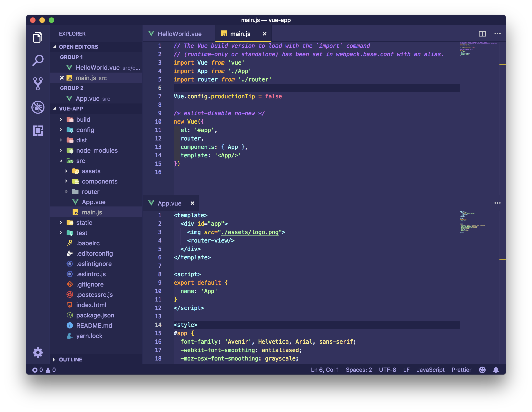Open the Settings gear menu
532x412 pixels.
tap(38, 353)
